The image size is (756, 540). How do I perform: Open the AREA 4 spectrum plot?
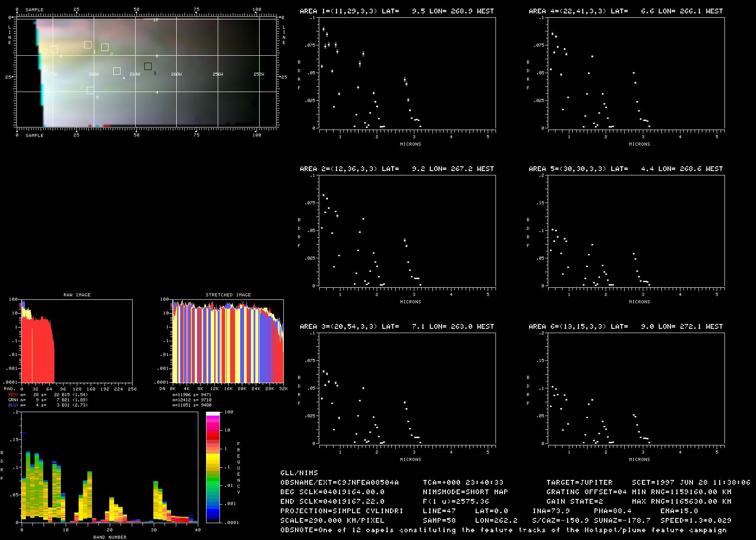click(636, 73)
